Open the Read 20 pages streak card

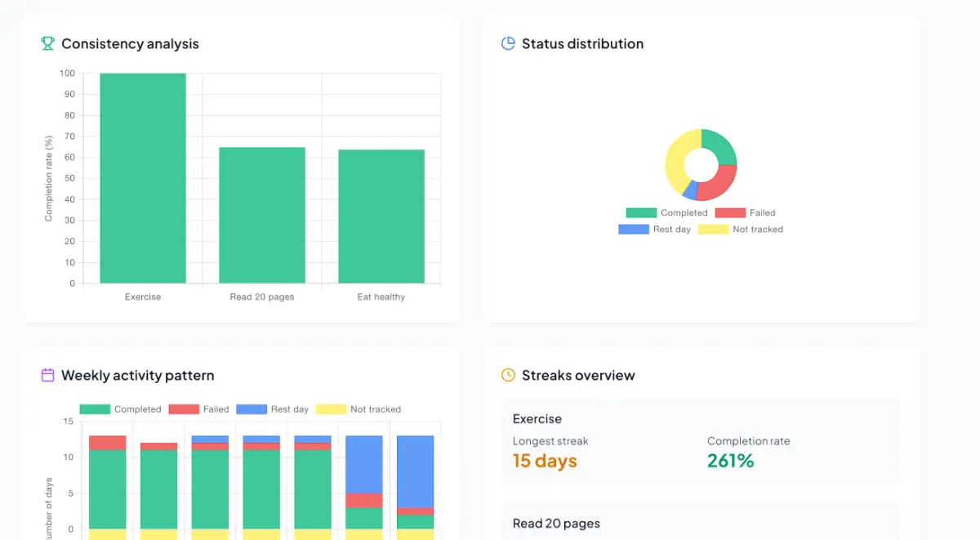701,523
